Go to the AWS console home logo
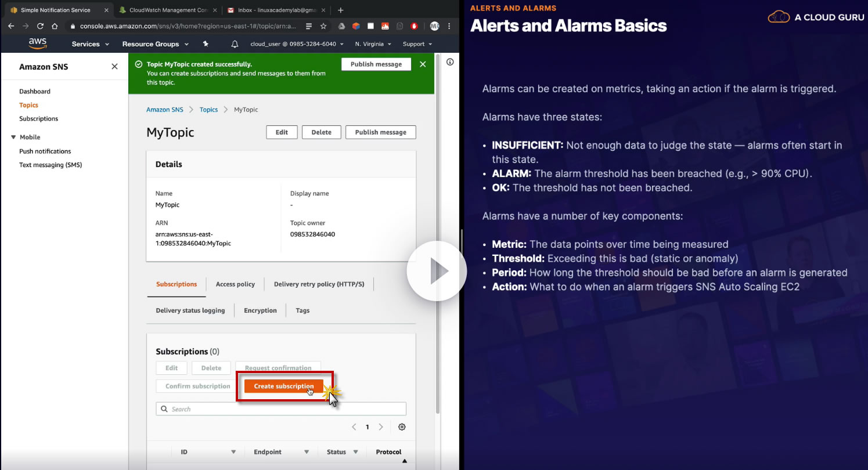The height and width of the screenshot is (470, 868). (x=37, y=44)
